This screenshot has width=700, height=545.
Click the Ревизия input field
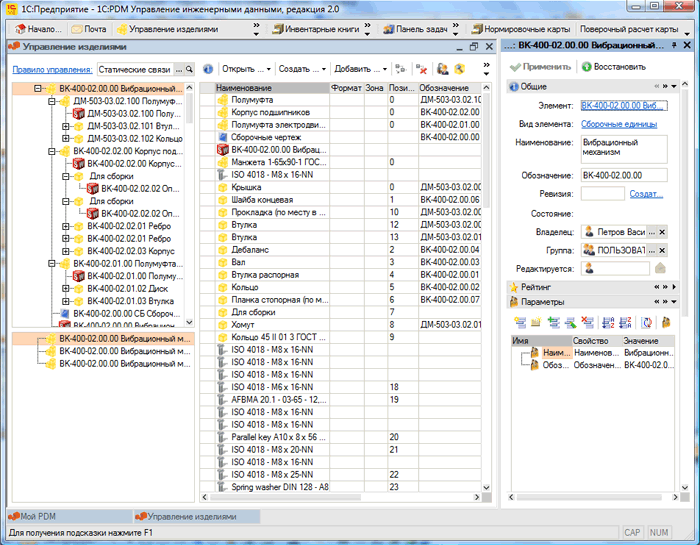coord(602,194)
